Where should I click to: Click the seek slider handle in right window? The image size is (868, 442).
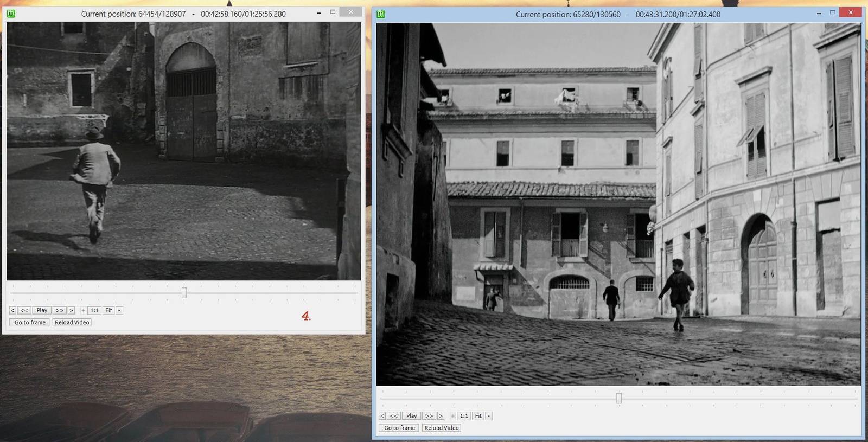pyautogui.click(x=619, y=399)
